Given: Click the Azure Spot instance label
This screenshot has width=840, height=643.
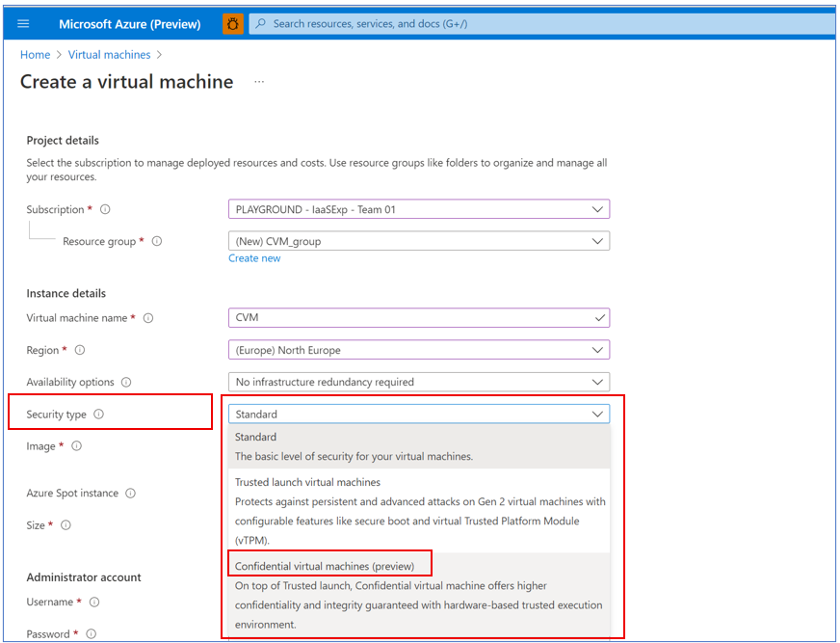Looking at the screenshot, I should 72,493.
